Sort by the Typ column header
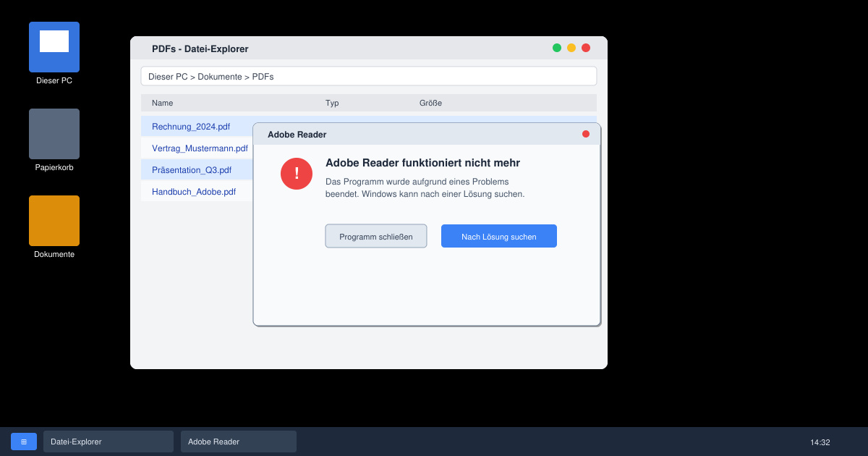Viewport: 868px width, 456px height. (332, 103)
